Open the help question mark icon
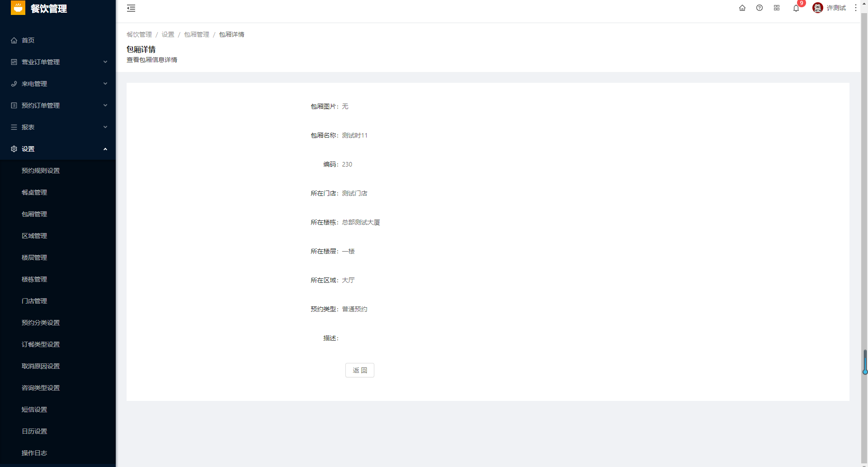Image resolution: width=868 pixels, height=467 pixels. (x=759, y=8)
